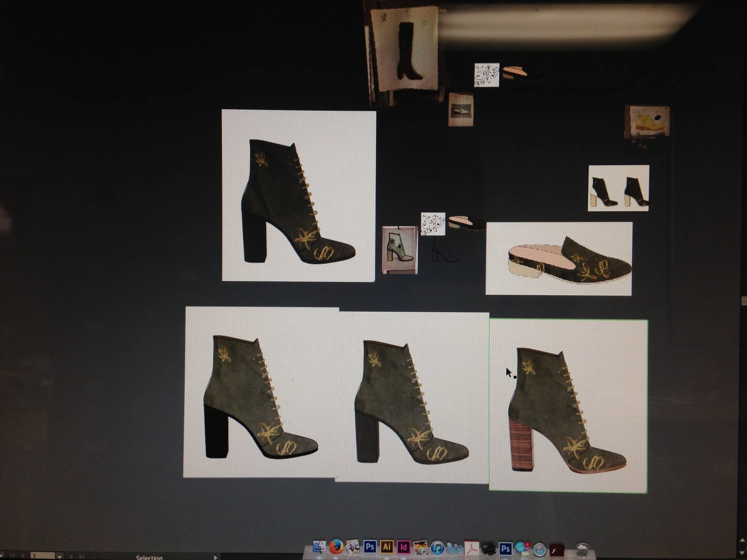The image size is (747, 560).
Task: Open the first Photoshop dock icon
Action: (x=370, y=547)
